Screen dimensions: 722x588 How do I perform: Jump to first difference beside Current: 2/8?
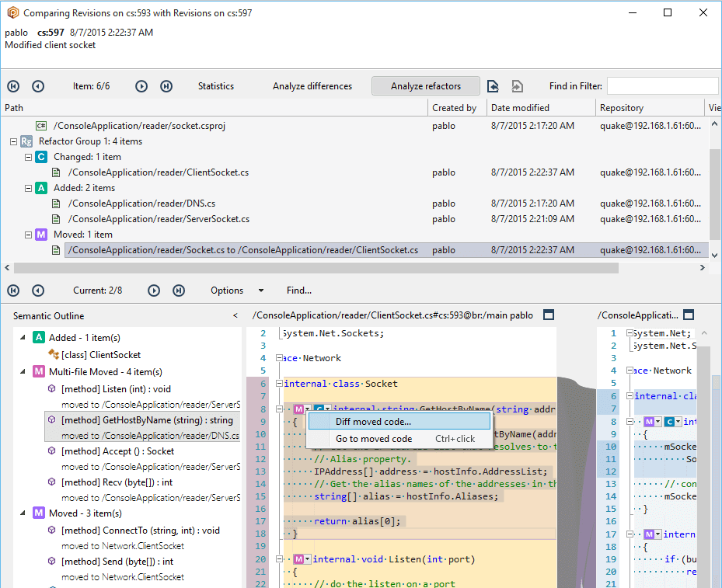click(x=13, y=291)
